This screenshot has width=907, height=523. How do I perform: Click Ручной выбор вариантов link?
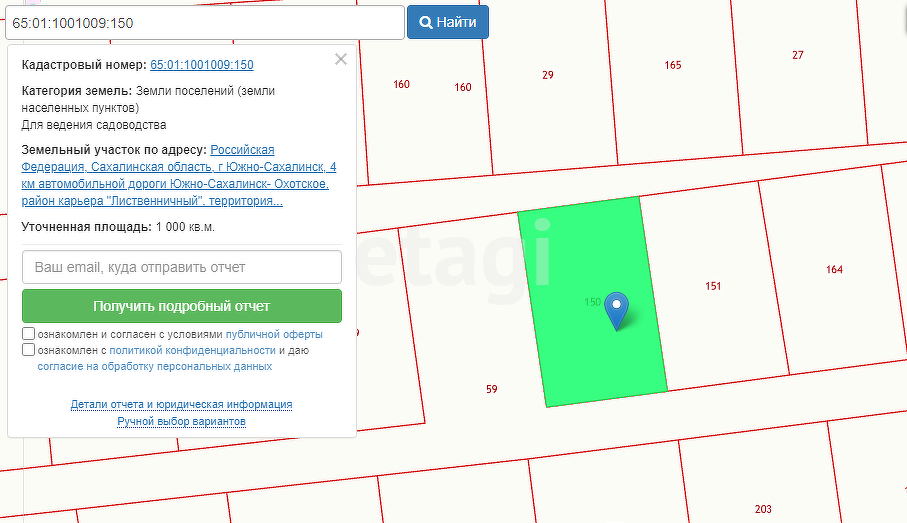click(181, 421)
